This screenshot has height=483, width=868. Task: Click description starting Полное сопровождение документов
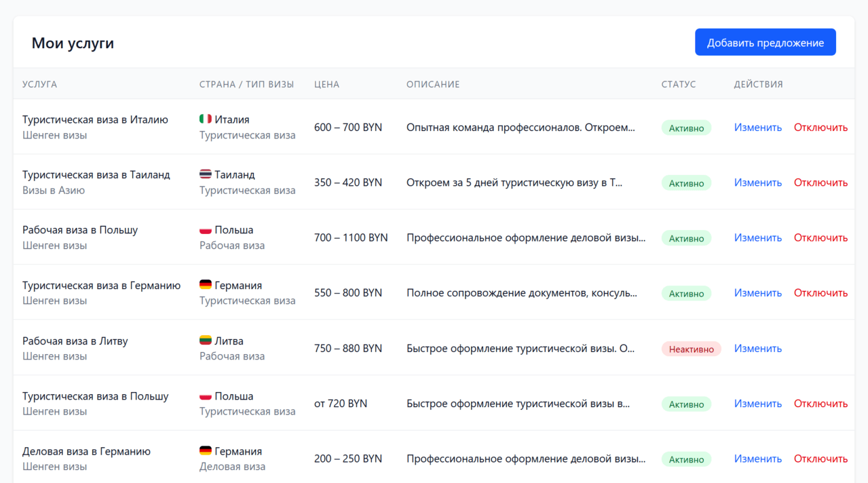[x=522, y=293]
